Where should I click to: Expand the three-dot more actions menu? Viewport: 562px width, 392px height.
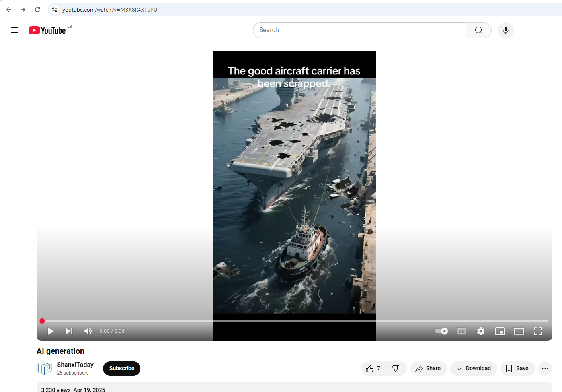545,369
